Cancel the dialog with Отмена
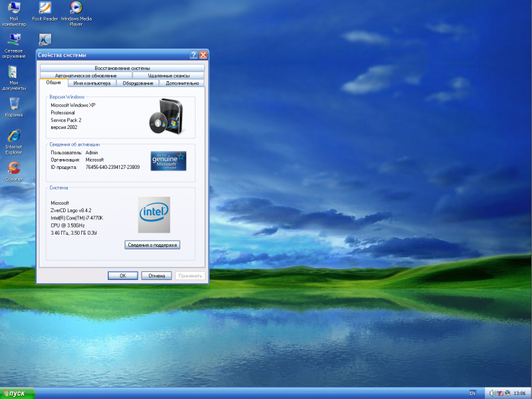The width and height of the screenshot is (532, 399). pos(156,275)
